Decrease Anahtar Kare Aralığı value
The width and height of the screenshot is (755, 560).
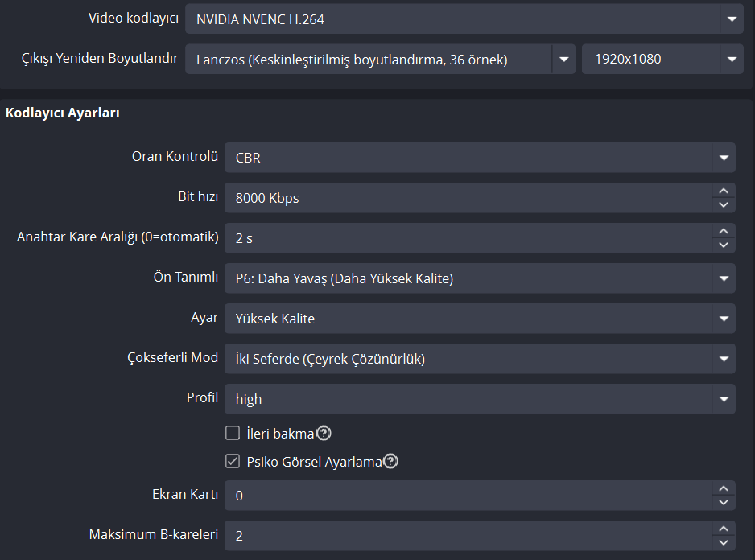point(724,245)
